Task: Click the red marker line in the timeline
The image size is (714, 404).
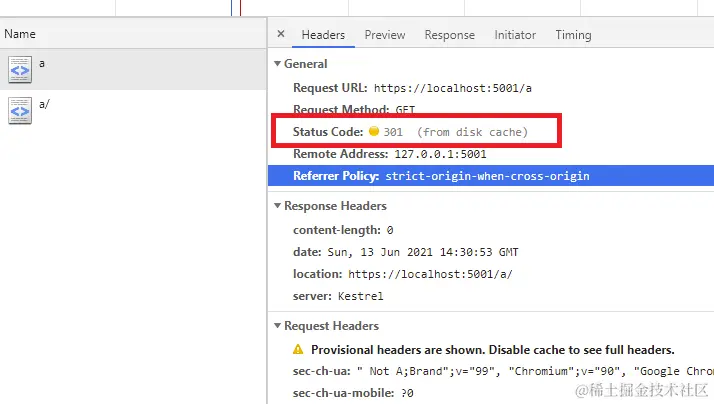Action: (240, 8)
